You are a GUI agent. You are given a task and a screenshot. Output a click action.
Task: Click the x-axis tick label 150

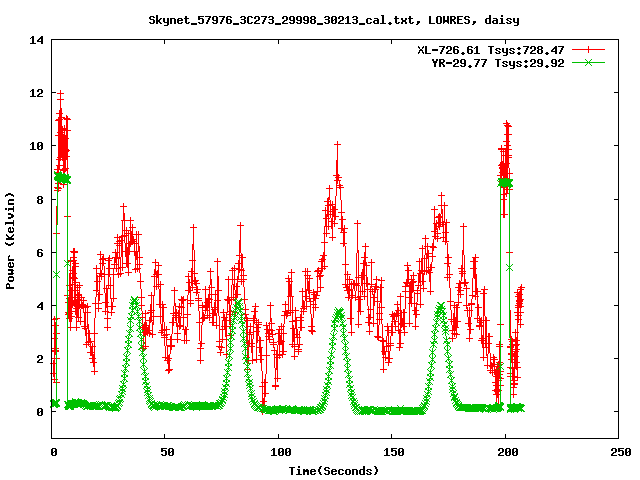393,452
